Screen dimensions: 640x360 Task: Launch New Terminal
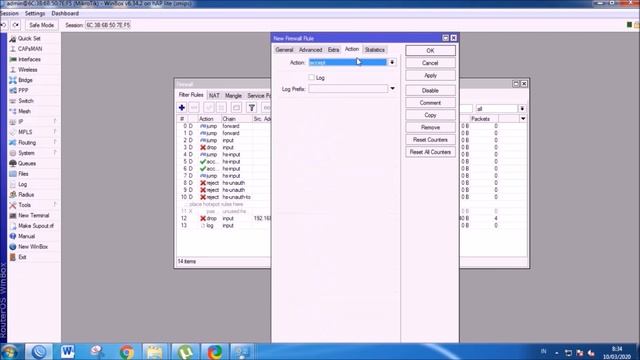pyautogui.click(x=33, y=216)
